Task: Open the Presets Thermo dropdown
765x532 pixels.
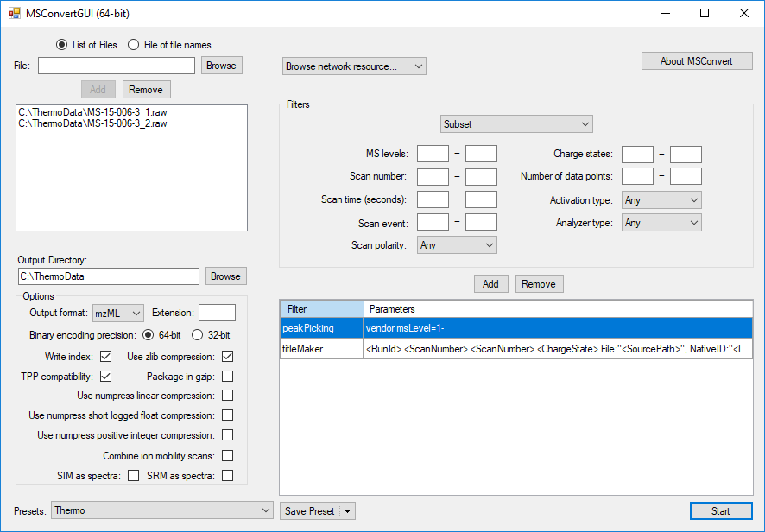Action: [162, 510]
